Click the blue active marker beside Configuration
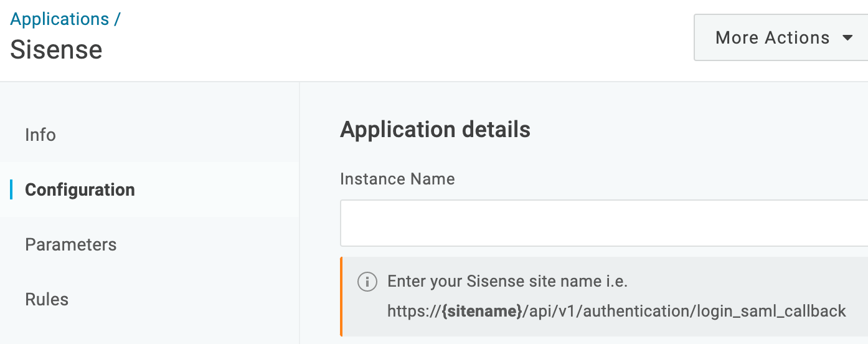Viewport: 868px width, 344px height. click(11, 189)
